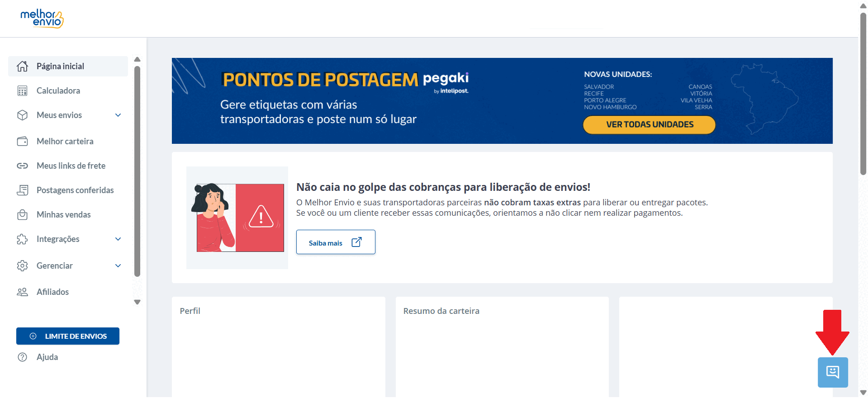This screenshot has height=398, width=868.
Task: Click the page scrollbar down arrow
Action: (863, 393)
